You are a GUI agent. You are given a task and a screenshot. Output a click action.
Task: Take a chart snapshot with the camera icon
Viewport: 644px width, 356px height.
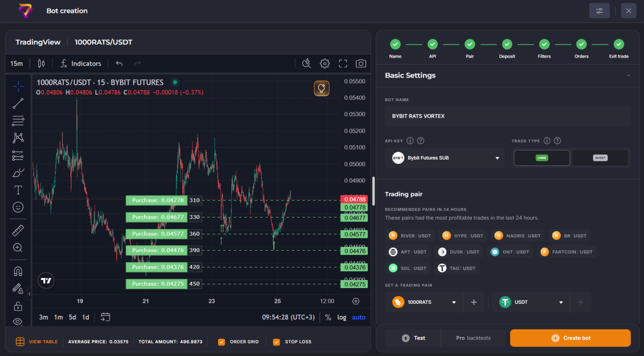coord(361,63)
